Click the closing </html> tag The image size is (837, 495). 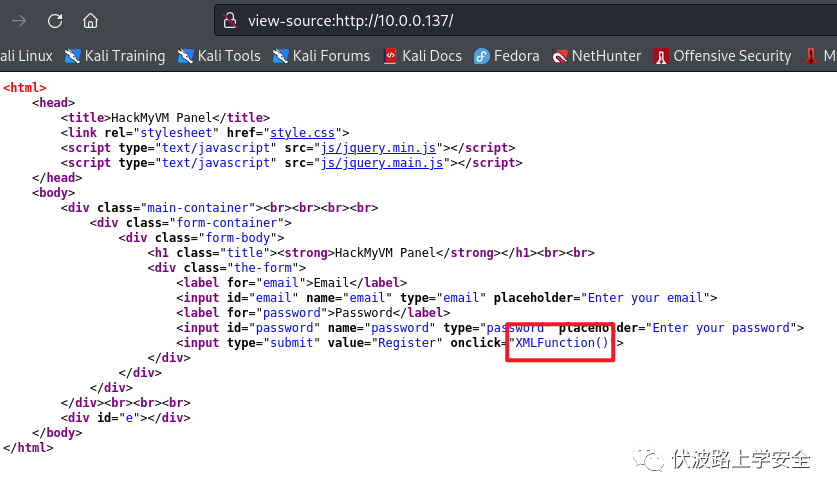point(28,447)
